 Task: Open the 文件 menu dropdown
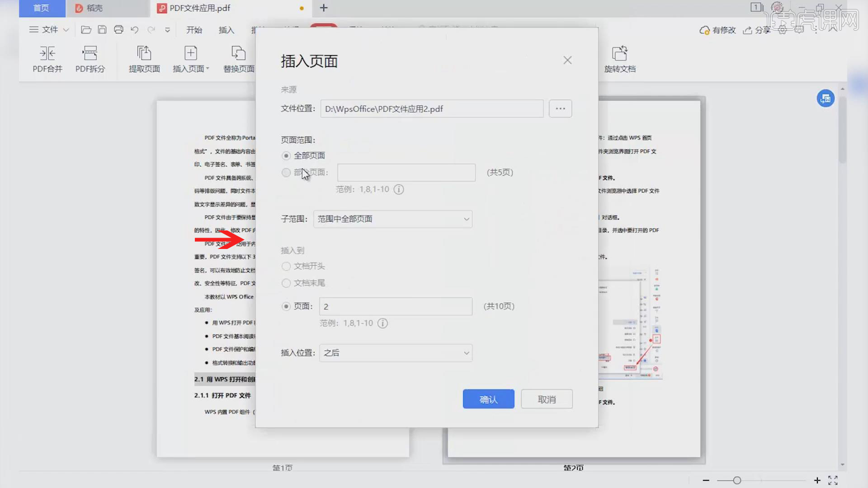49,30
